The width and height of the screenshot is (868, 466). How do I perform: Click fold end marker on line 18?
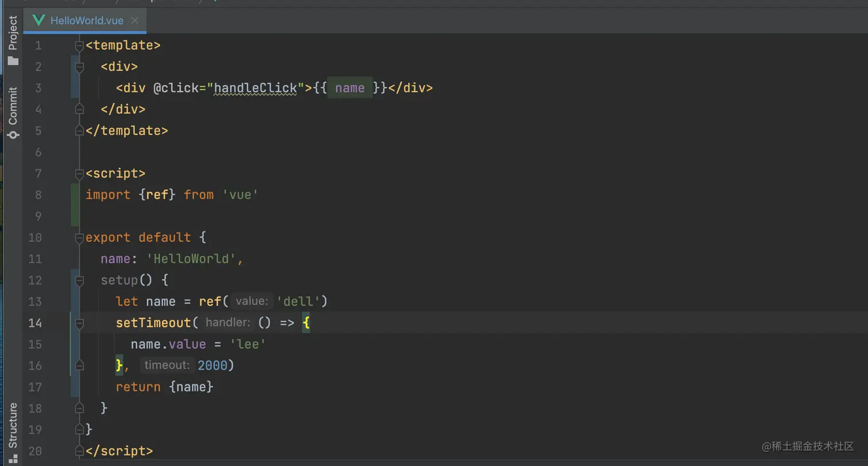80,408
